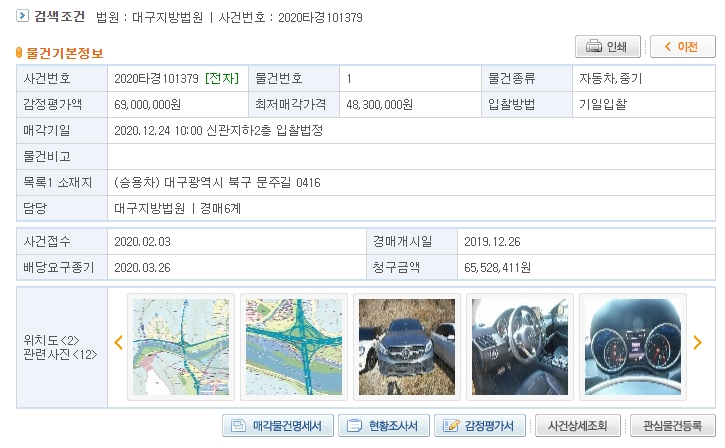725x448 pixels.
Task: Click case filing date 2020.02.03
Action: pyautogui.click(x=142, y=242)
